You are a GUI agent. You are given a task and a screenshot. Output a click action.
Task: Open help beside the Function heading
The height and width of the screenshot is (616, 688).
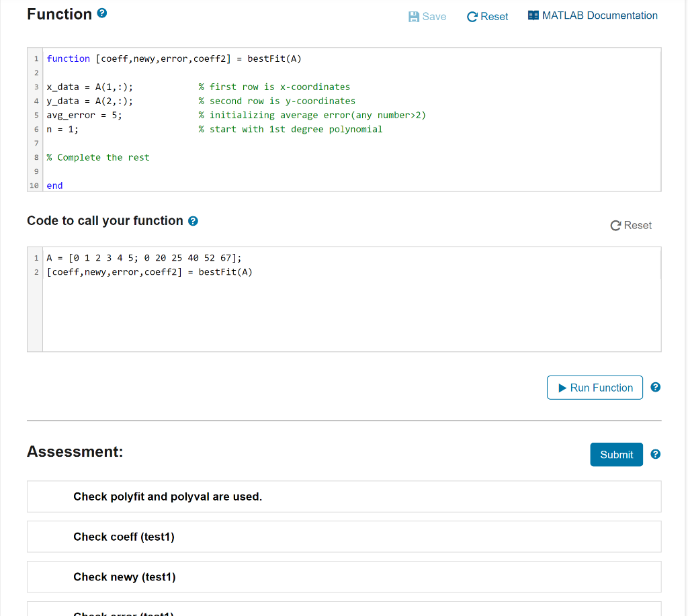tap(101, 12)
